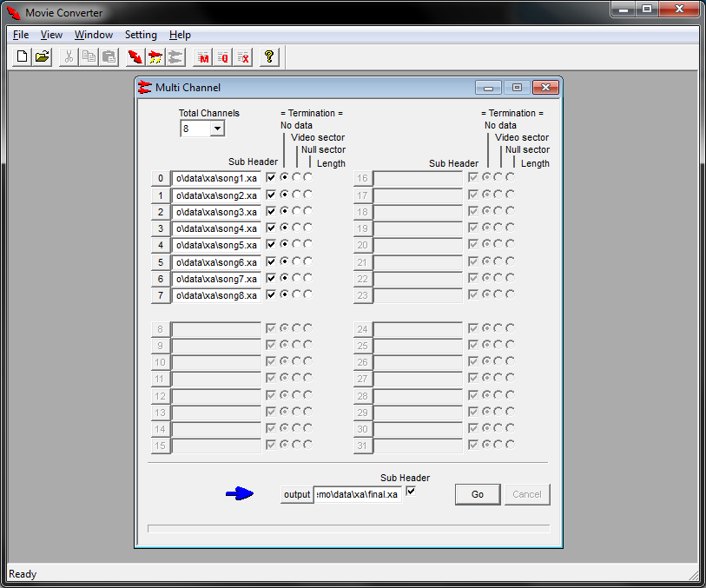Toggle Sub Header checkbox for song4.xa

(x=271, y=228)
